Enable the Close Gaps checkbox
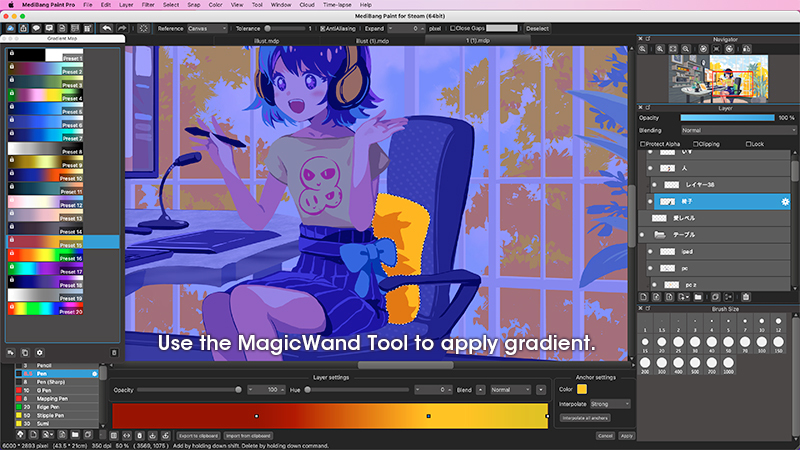The image size is (800, 450). 453,29
